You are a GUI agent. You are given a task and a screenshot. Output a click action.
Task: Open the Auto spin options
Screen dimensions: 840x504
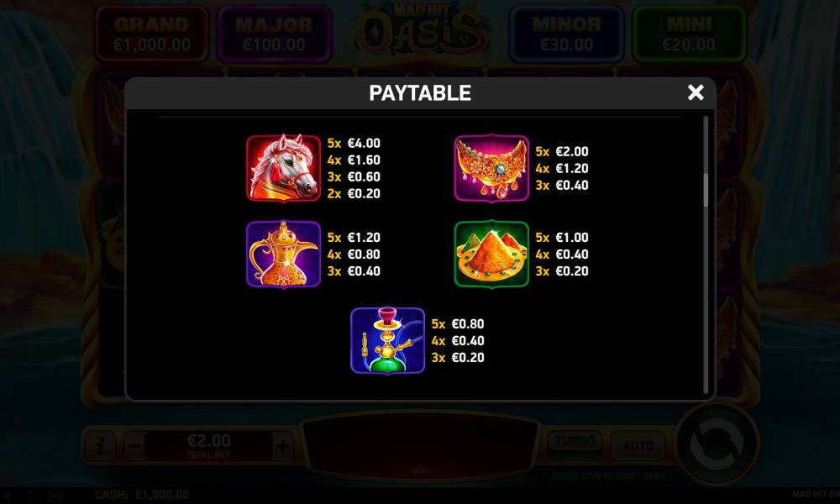(638, 445)
